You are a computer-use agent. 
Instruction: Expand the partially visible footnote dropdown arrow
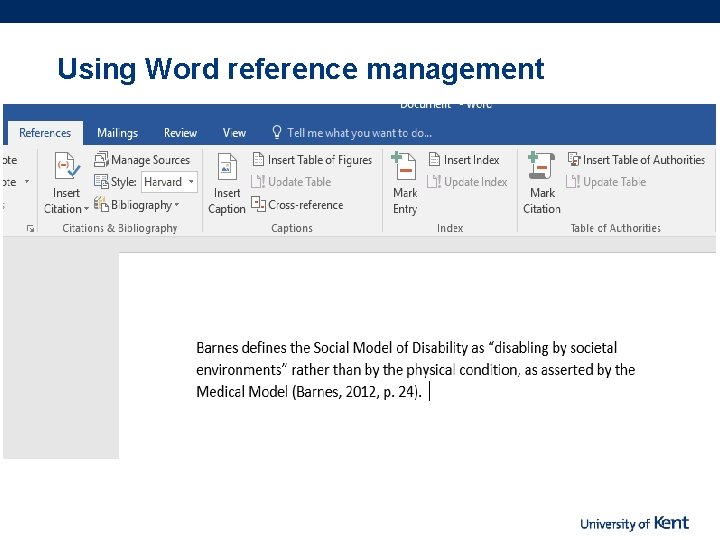(x=27, y=182)
